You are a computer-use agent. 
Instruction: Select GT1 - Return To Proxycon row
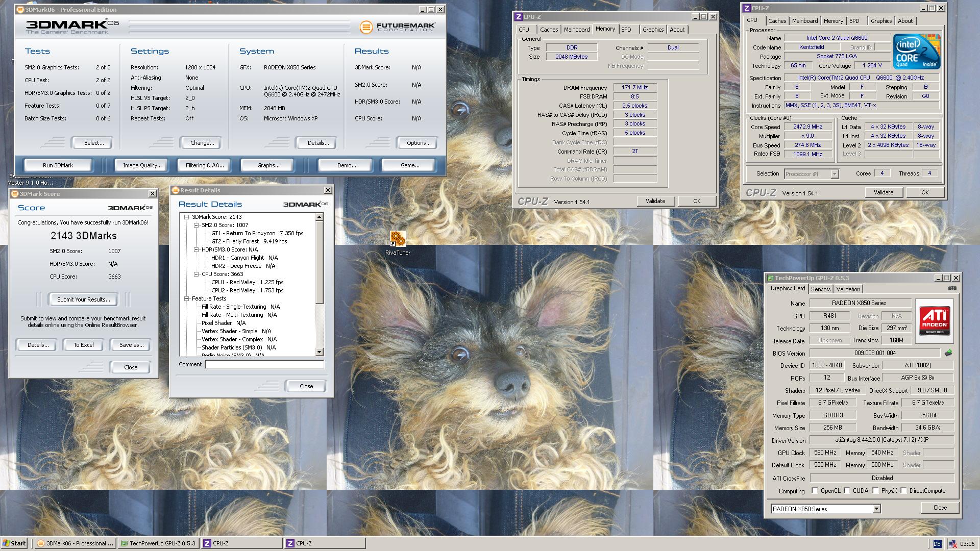[x=257, y=233]
